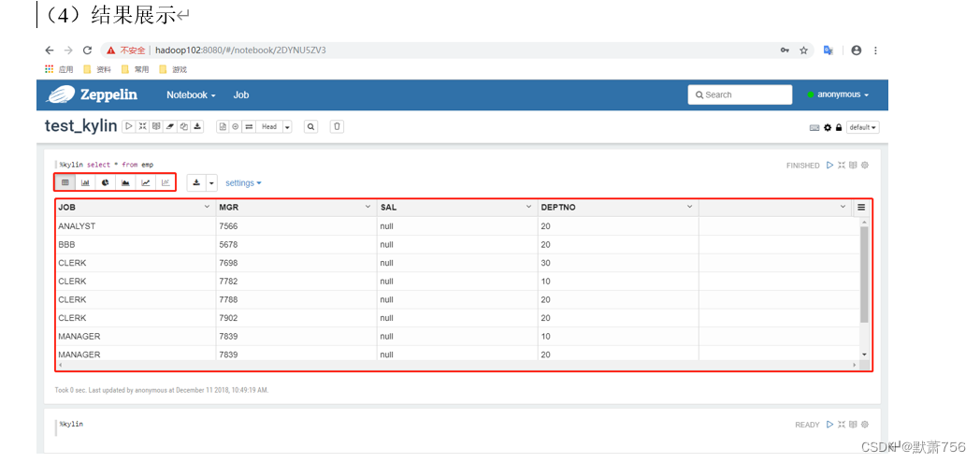Image resolution: width=980 pixels, height=463 pixels.
Task: Switch result to line chart view
Action: pos(146,182)
